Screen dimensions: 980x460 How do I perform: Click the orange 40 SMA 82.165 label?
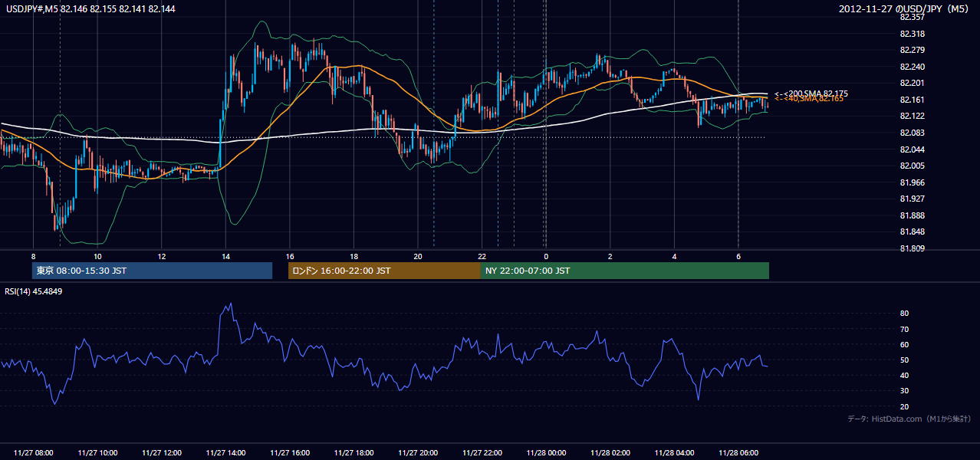click(808, 99)
